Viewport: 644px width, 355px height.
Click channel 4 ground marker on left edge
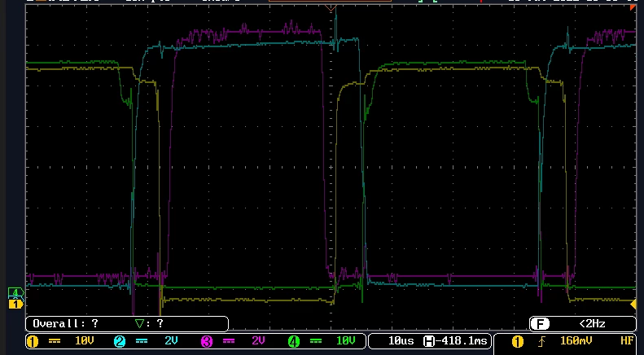[15, 292]
